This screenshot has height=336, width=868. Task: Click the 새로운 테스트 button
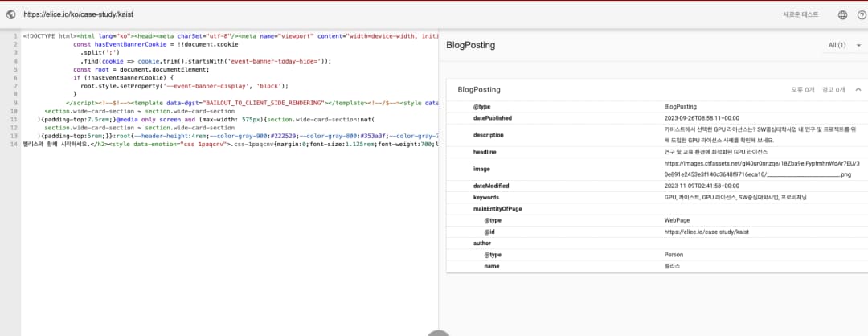[x=800, y=15]
